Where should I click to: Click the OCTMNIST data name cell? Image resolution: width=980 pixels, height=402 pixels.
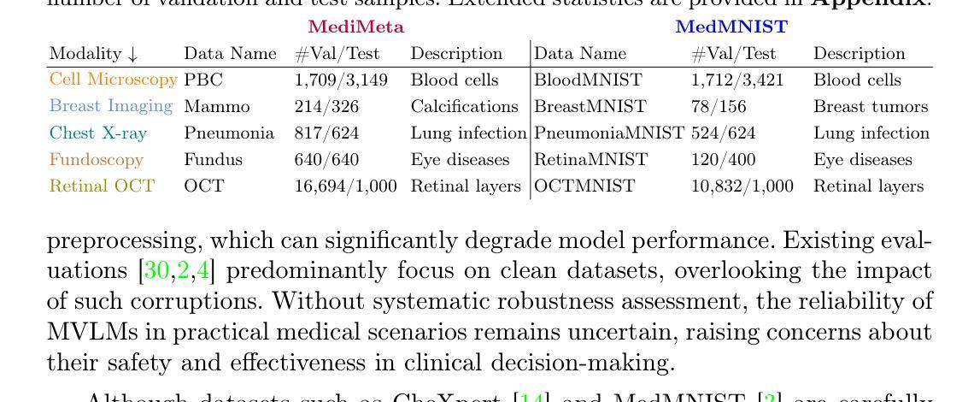tap(584, 186)
